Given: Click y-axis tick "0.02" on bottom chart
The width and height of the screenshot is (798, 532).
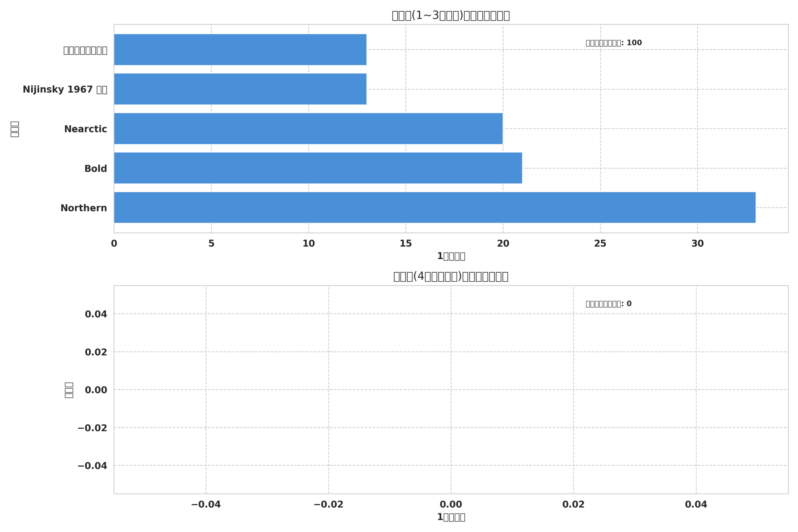Looking at the screenshot, I should (96, 352).
